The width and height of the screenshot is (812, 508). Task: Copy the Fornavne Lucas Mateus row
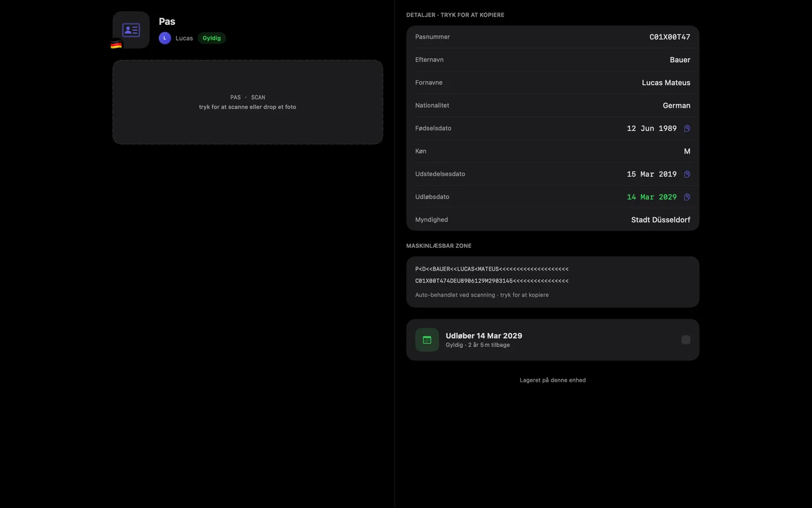[553, 82]
